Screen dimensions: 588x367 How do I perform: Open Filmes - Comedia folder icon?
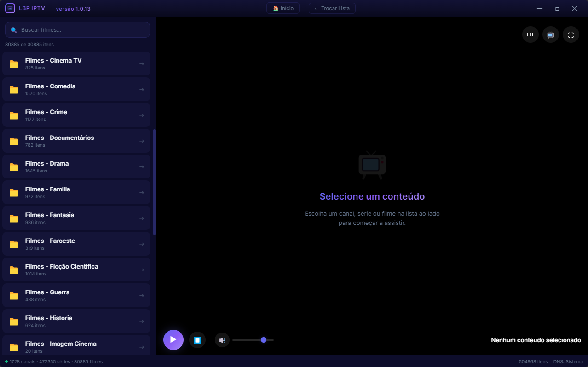click(14, 90)
